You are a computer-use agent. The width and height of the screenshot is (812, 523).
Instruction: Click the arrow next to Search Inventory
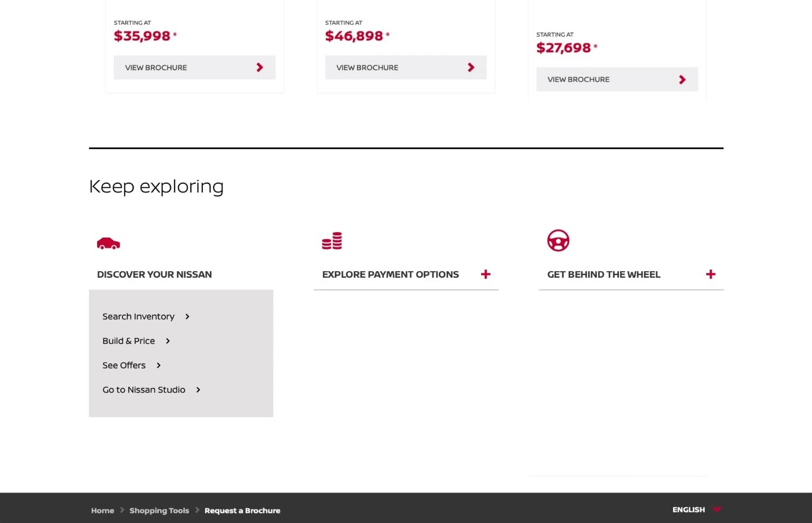[x=188, y=317]
